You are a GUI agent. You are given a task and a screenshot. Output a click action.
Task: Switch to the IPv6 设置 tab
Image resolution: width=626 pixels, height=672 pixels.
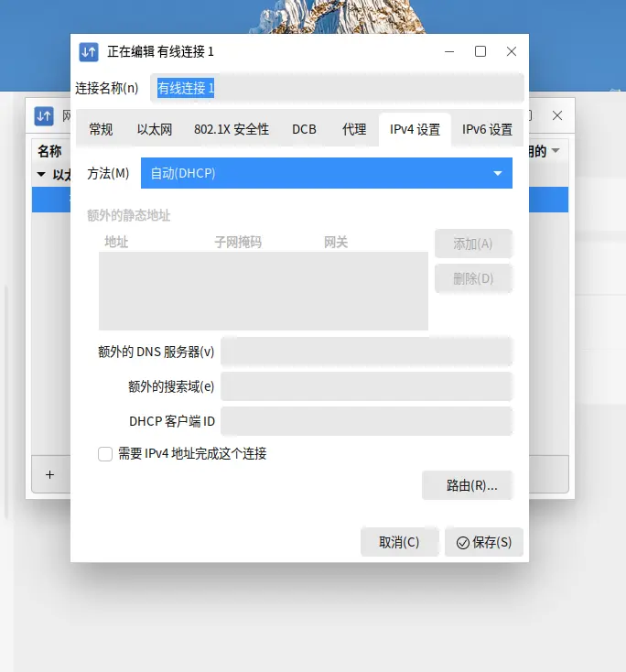point(487,129)
